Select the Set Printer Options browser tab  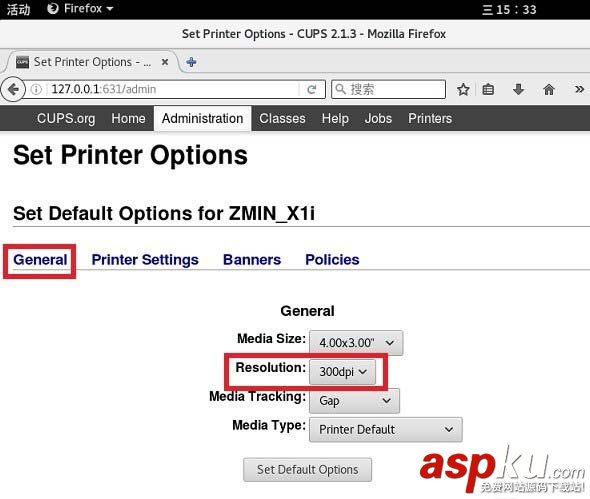tap(92, 62)
